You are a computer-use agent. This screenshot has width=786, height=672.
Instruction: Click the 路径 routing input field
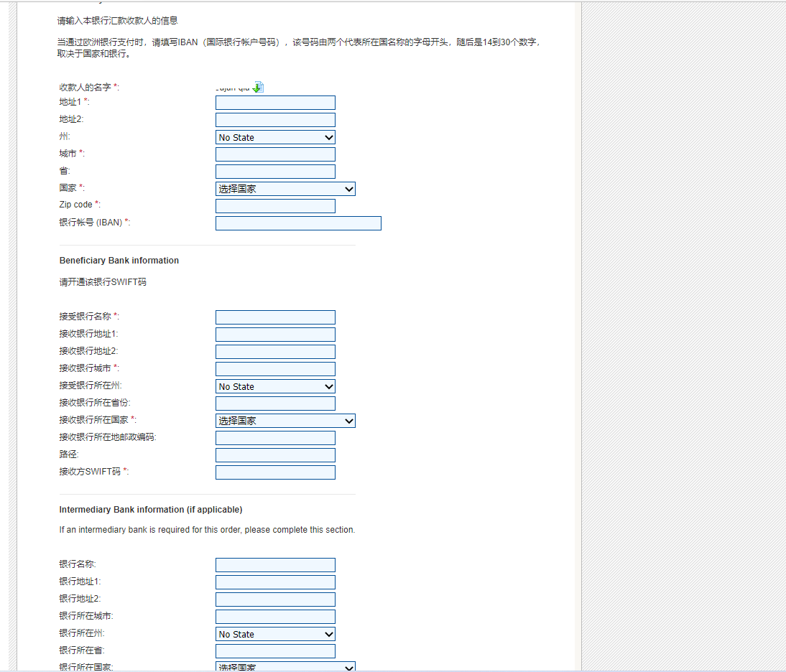275,454
